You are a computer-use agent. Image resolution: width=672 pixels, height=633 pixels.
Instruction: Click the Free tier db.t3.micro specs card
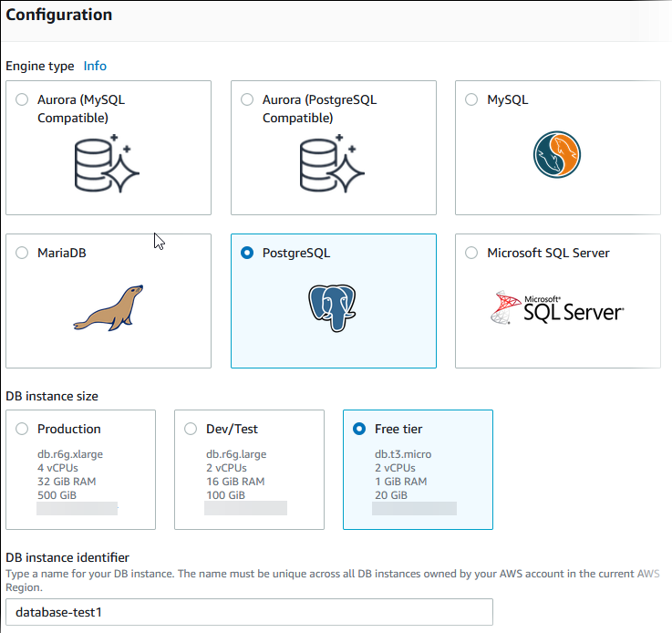418,474
